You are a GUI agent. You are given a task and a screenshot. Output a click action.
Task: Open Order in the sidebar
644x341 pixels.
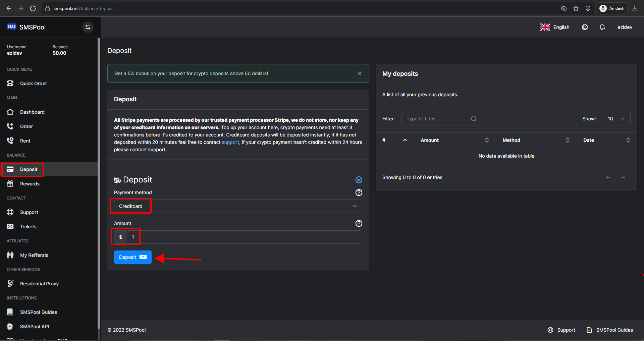pos(49,126)
